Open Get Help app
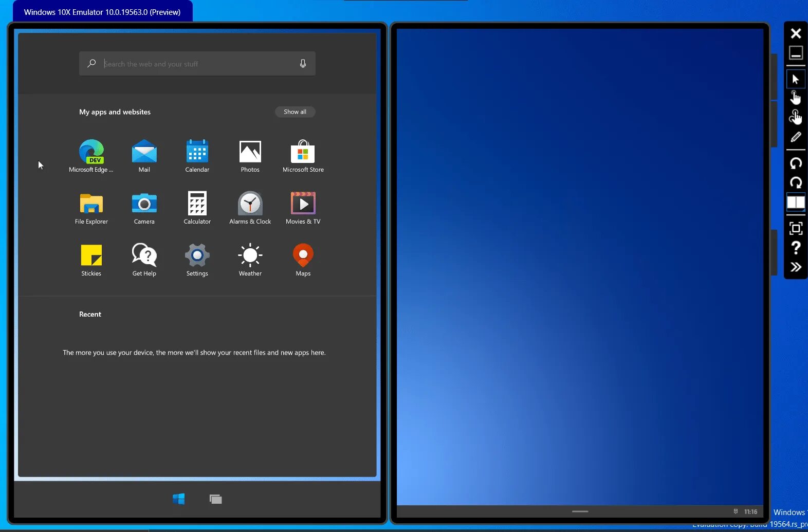Image resolution: width=808 pixels, height=532 pixels. coord(144,260)
